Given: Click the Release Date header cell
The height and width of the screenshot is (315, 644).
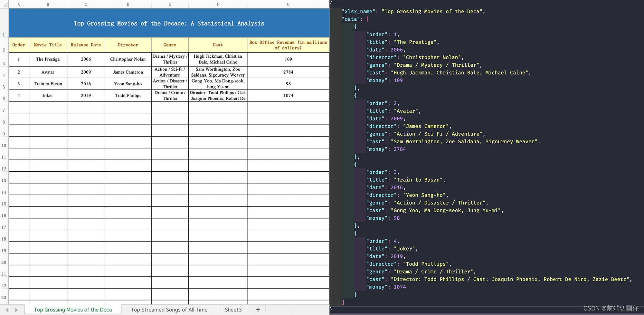Looking at the screenshot, I should point(86,45).
